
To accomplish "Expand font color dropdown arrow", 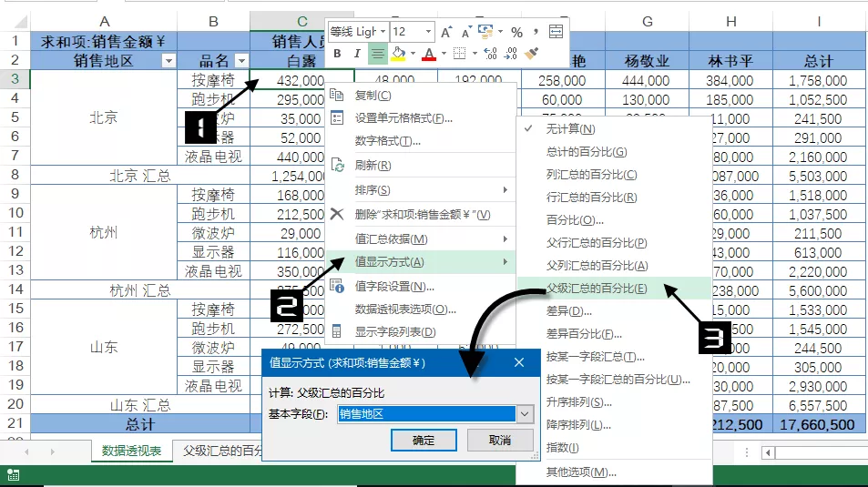I will (444, 54).
